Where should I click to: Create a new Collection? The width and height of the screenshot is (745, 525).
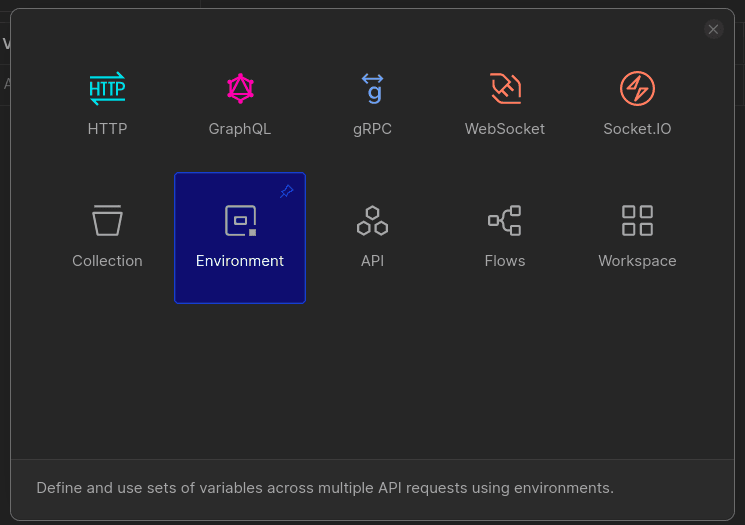coord(107,238)
